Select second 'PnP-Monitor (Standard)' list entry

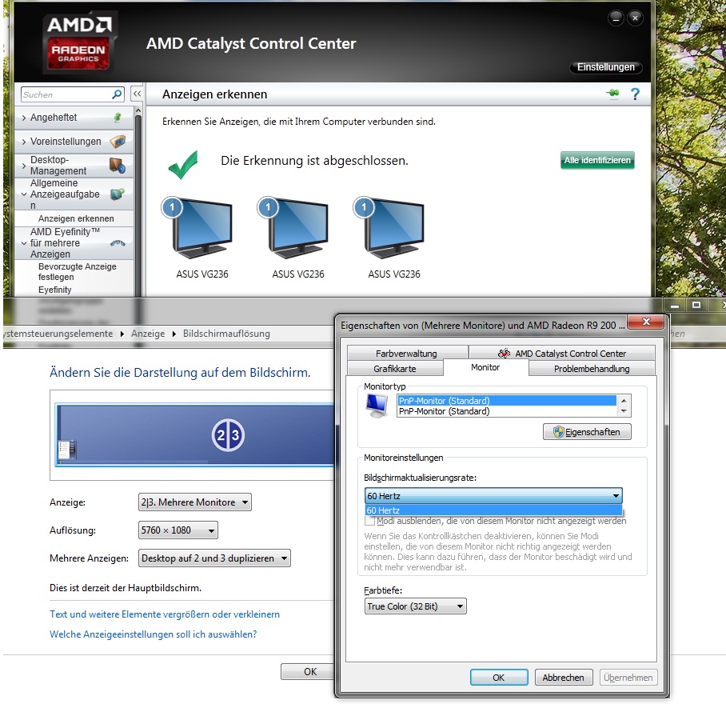pos(507,411)
